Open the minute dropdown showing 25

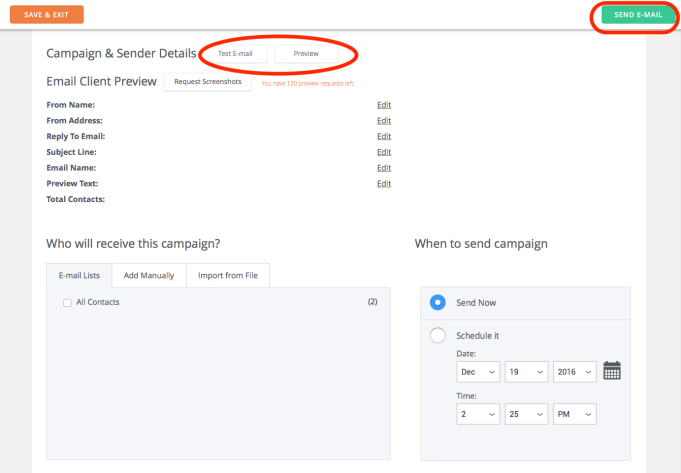pyautogui.click(x=526, y=413)
